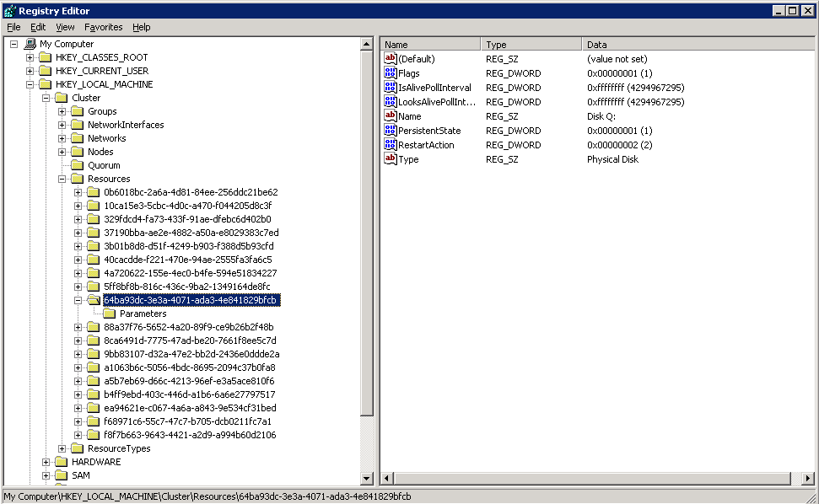Collapse the HKEY_LOCAL_MACHINE hive
The width and height of the screenshot is (819, 504).
pyautogui.click(x=30, y=84)
